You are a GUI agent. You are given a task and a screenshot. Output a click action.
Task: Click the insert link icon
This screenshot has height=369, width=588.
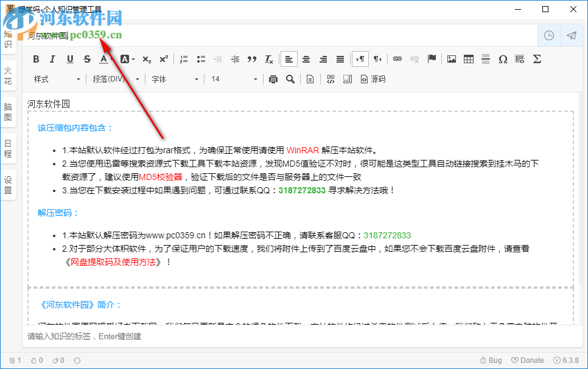click(x=397, y=59)
